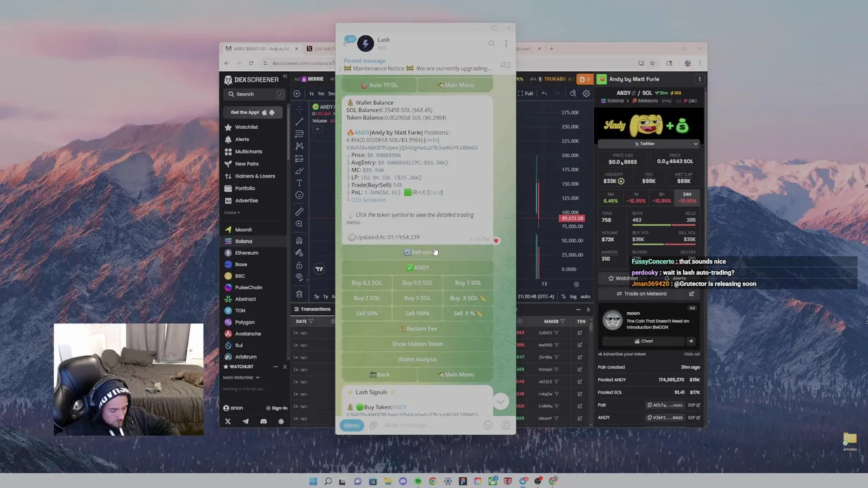Collapse DexScreener sidebar double-arrow
868x488 pixels.
click(285, 77)
